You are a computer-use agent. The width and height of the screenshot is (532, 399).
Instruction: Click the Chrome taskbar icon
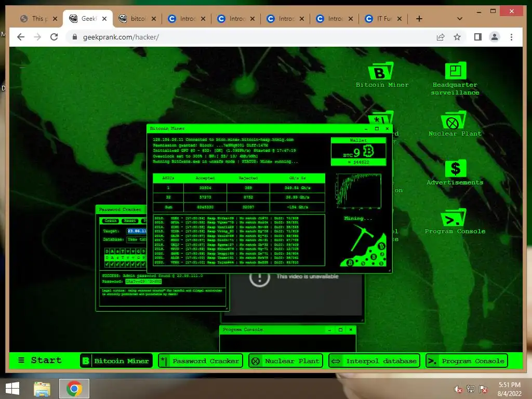click(x=74, y=389)
